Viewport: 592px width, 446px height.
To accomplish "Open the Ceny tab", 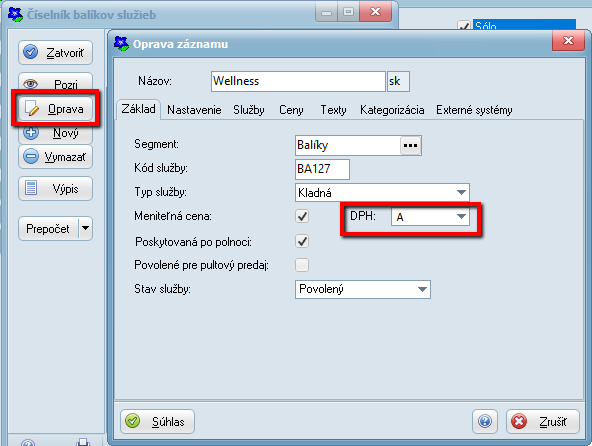I will click(291, 110).
